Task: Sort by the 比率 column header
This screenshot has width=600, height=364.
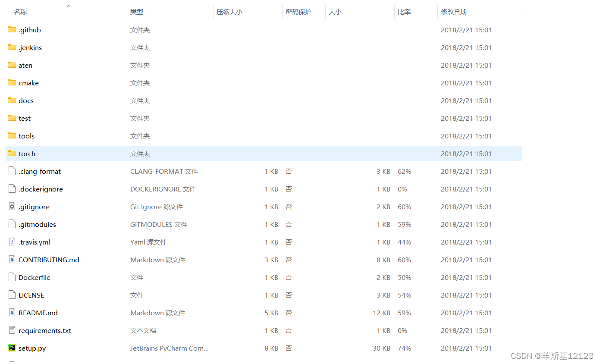Action: tap(404, 12)
